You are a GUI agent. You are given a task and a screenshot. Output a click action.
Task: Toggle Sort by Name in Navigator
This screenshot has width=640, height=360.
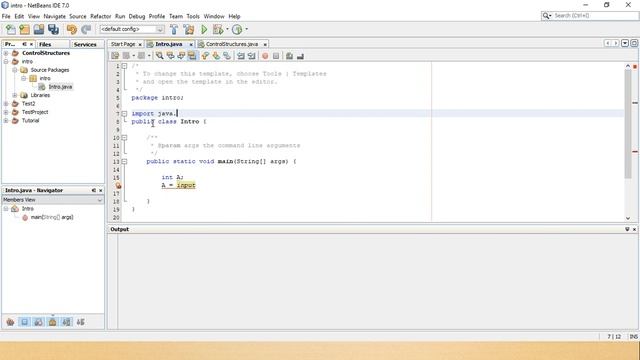tap(67, 322)
